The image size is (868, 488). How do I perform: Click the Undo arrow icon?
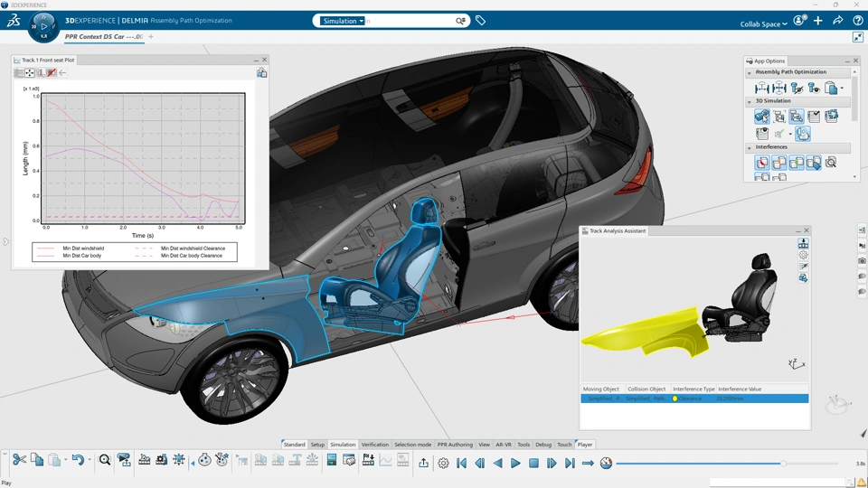point(78,460)
